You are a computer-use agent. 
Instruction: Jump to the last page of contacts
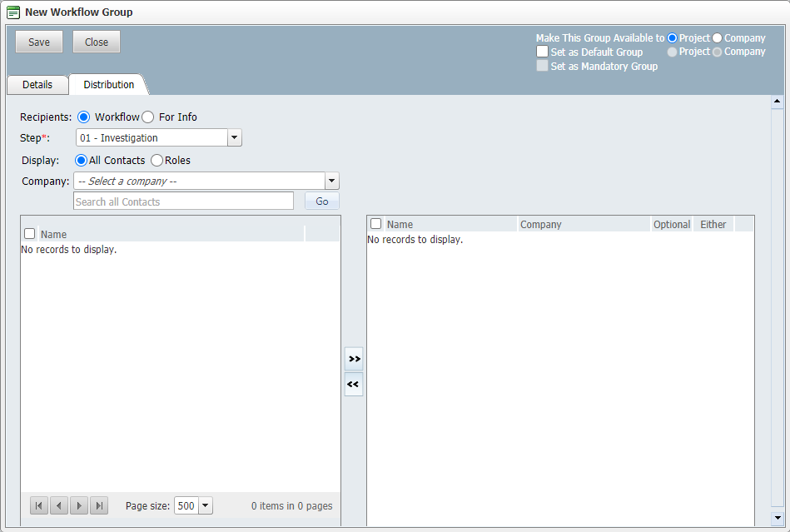point(98,505)
